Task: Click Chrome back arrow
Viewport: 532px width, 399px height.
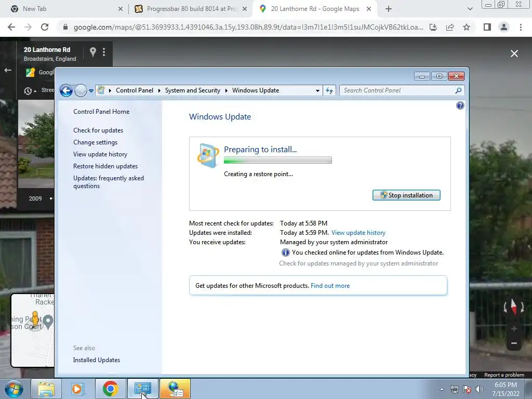Action: 11,27
